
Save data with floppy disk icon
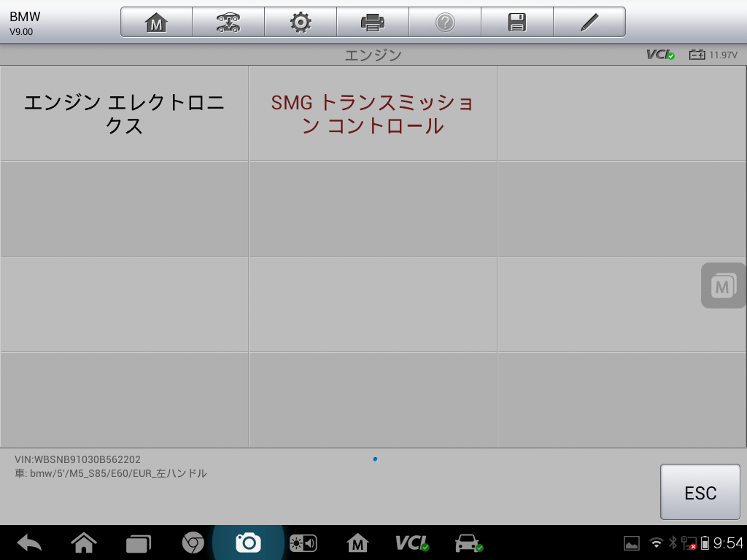click(517, 23)
